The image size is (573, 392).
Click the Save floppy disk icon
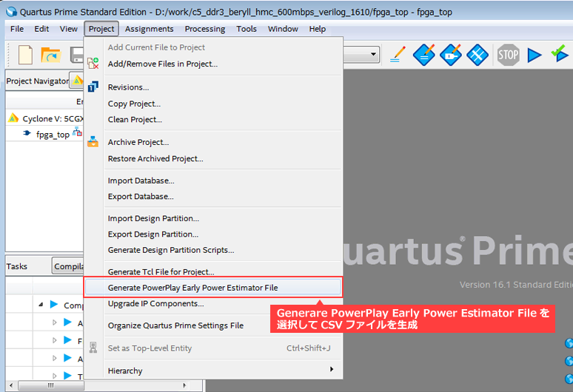[x=77, y=55]
